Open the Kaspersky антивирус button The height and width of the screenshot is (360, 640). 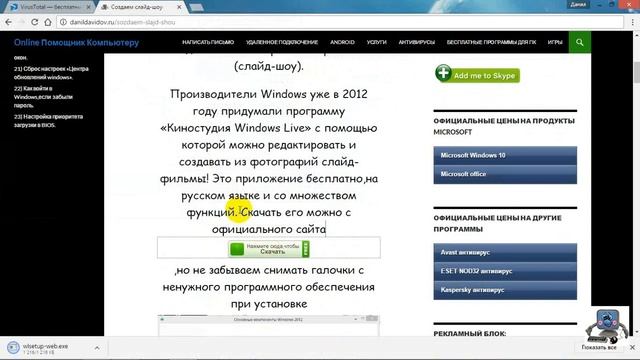(x=505, y=290)
